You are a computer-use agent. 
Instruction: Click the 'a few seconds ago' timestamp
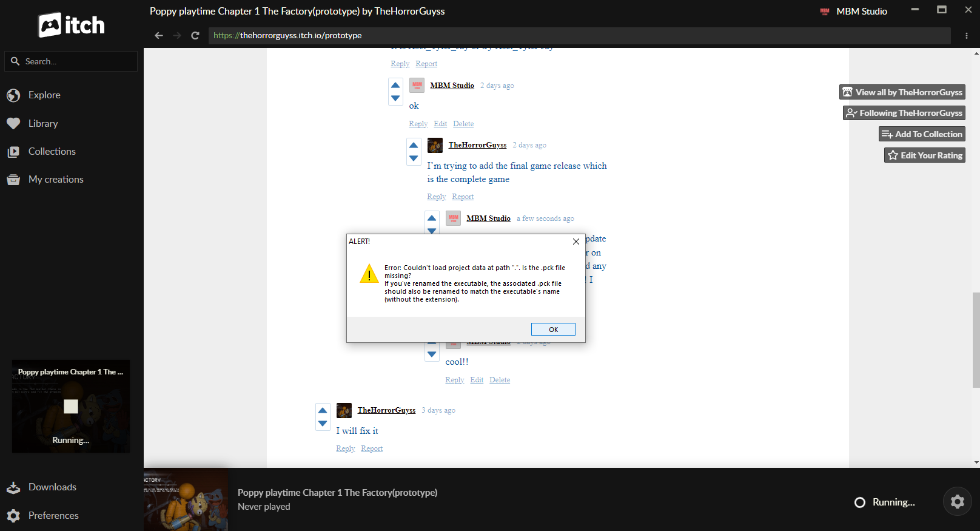[545, 218]
